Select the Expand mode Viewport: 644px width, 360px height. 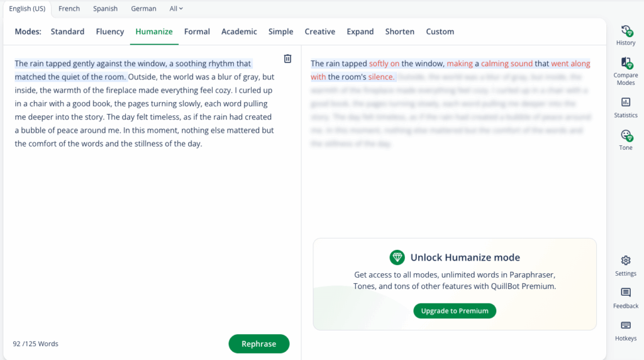click(360, 31)
